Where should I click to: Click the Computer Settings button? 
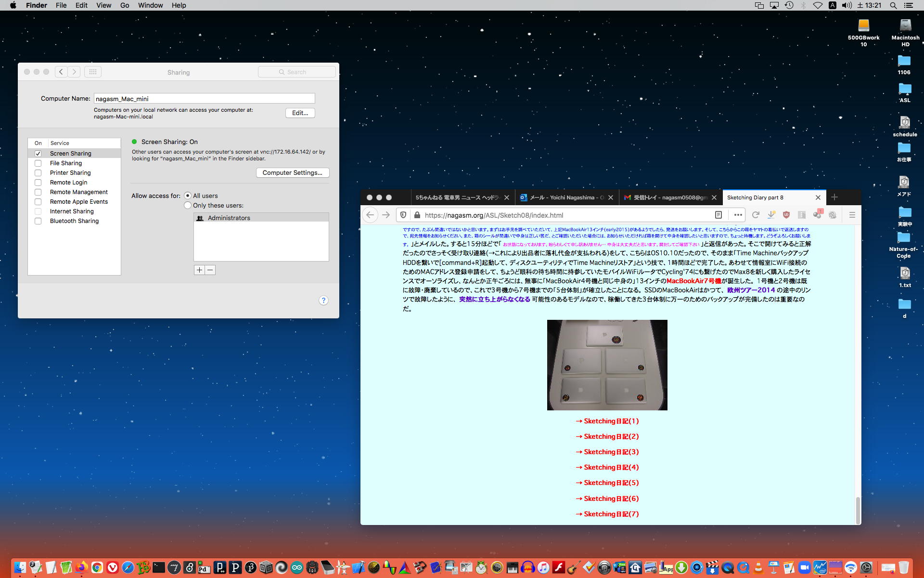pyautogui.click(x=292, y=173)
